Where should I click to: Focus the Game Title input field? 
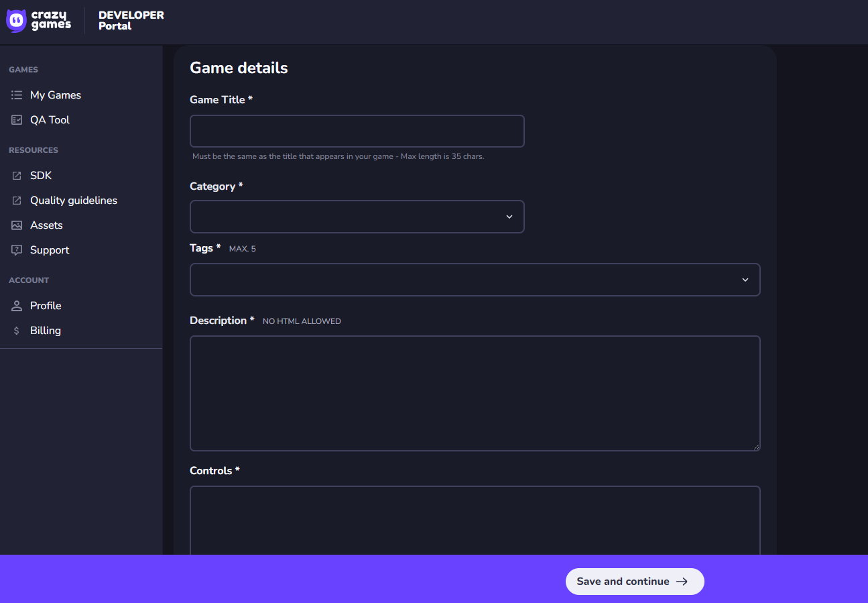coord(357,131)
